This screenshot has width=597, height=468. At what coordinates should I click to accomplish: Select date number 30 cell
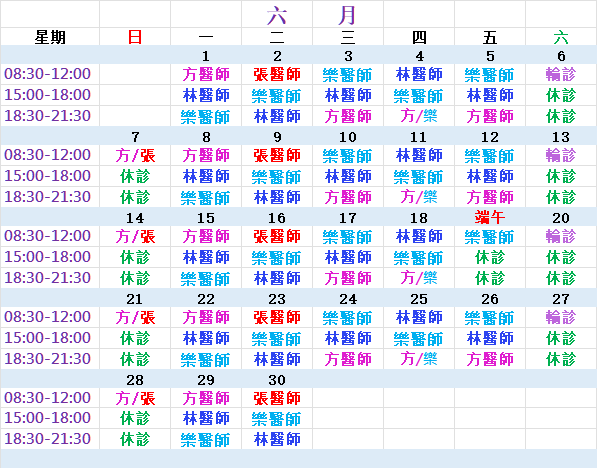coord(277,380)
